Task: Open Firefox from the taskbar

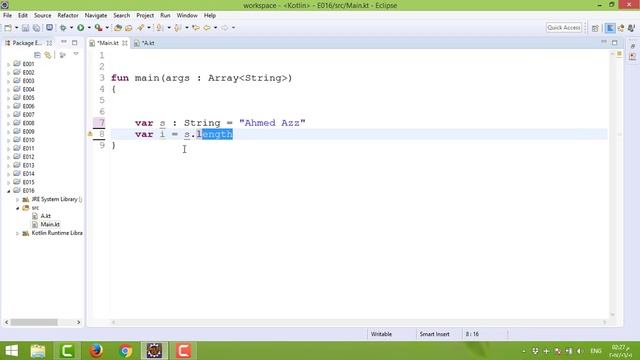Action: point(96,351)
